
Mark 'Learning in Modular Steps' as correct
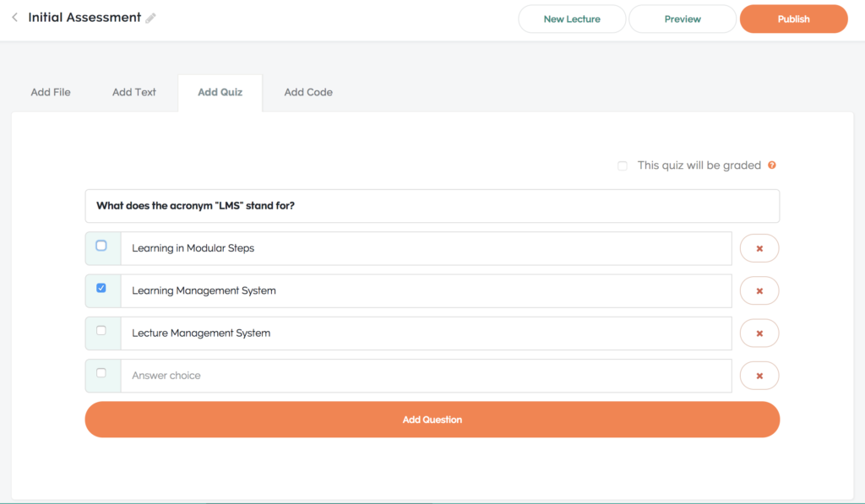(x=101, y=246)
